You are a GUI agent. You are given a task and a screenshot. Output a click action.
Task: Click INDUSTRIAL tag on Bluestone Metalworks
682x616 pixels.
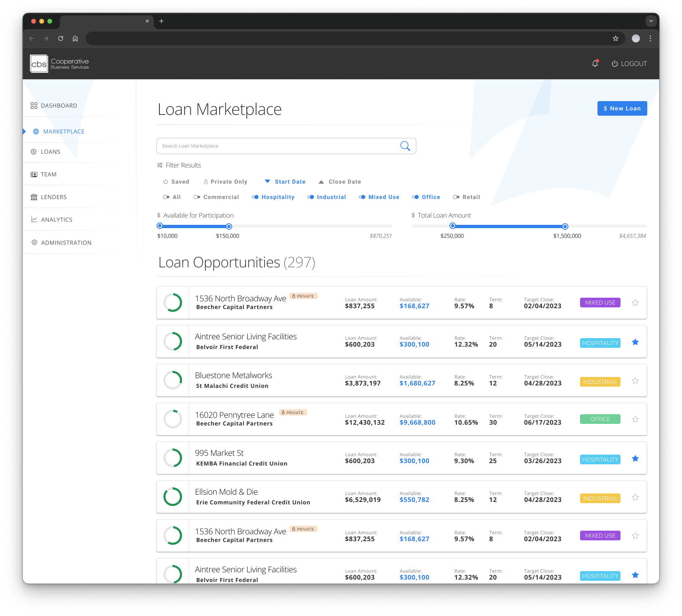[x=600, y=382]
